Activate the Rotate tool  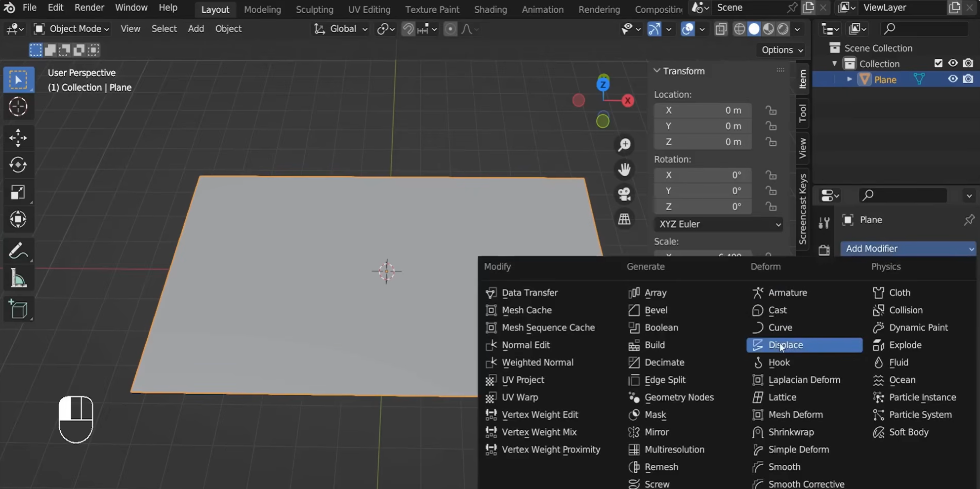point(18,165)
